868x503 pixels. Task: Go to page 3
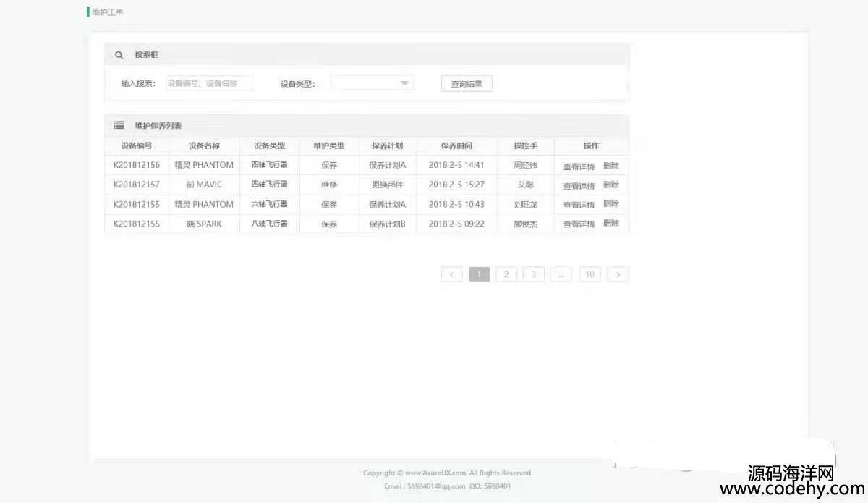(x=534, y=274)
